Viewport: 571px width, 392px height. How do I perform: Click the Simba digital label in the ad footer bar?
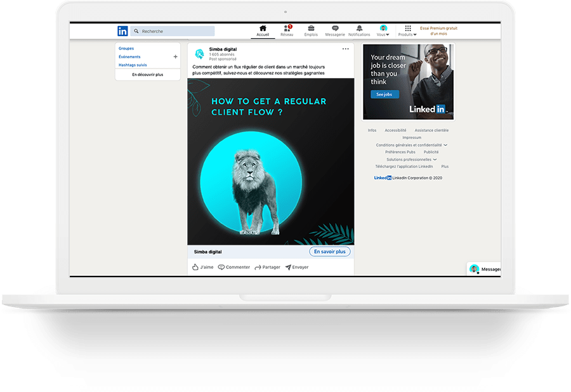click(x=207, y=252)
